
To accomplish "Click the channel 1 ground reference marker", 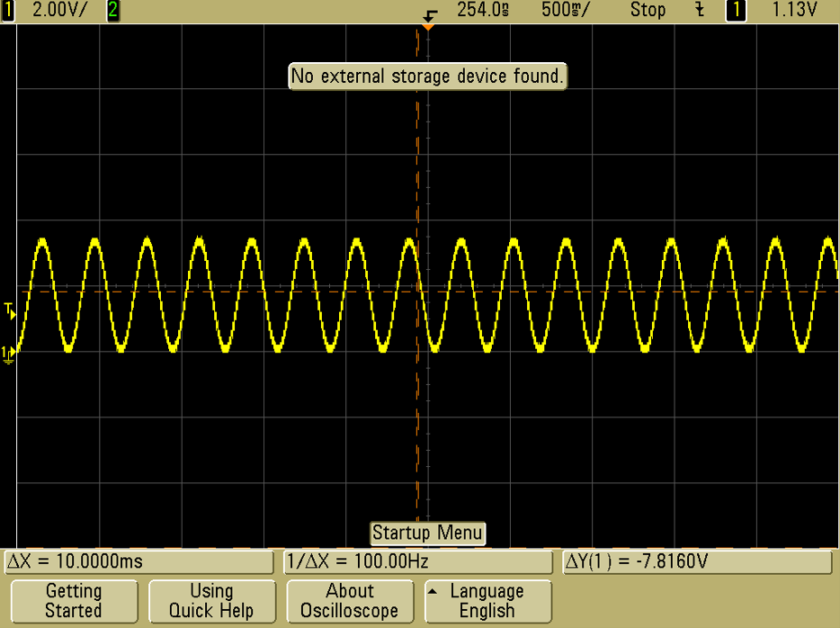I will (x=8, y=354).
